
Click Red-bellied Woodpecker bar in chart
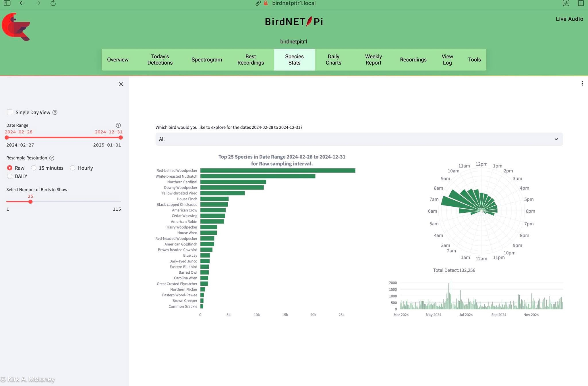[277, 170]
